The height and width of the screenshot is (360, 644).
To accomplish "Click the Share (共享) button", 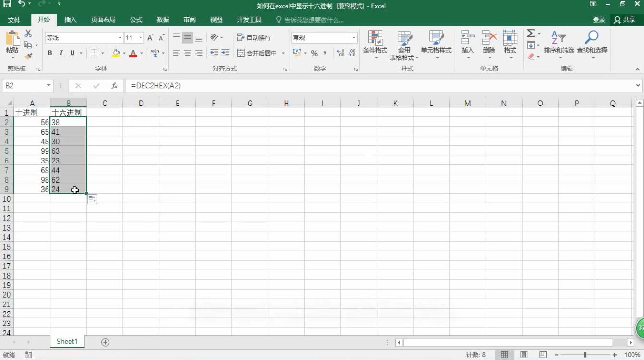I will coord(624,20).
